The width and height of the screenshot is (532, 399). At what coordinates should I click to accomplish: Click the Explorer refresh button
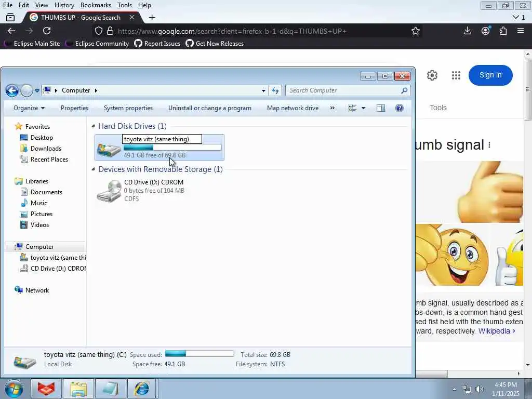[x=275, y=90]
